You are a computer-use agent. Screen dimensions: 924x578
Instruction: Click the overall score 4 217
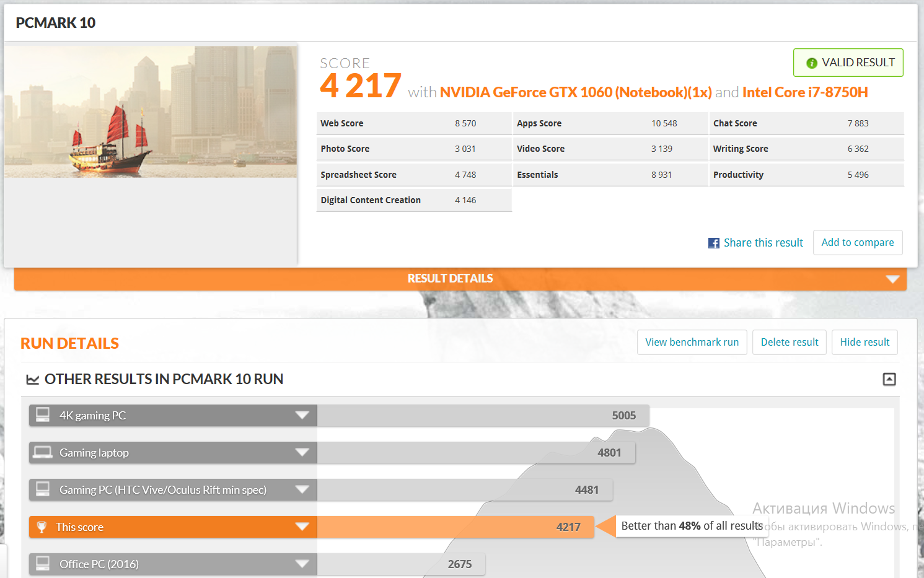tap(361, 86)
